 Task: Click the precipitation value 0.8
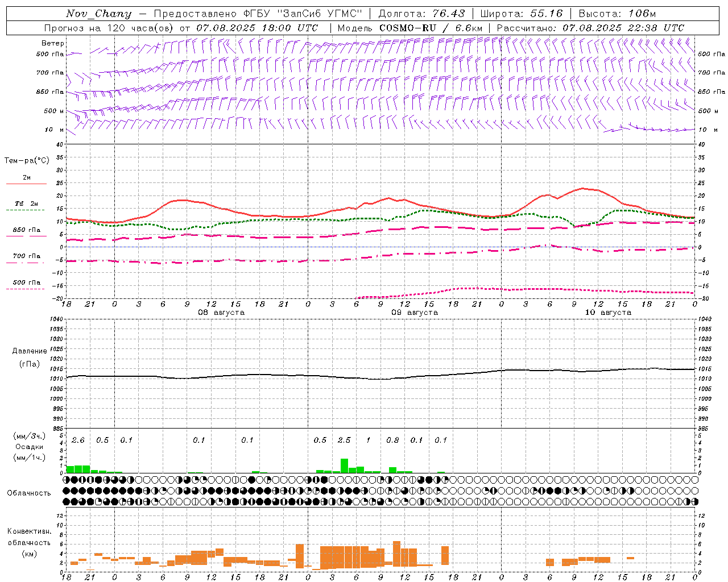tap(392, 440)
